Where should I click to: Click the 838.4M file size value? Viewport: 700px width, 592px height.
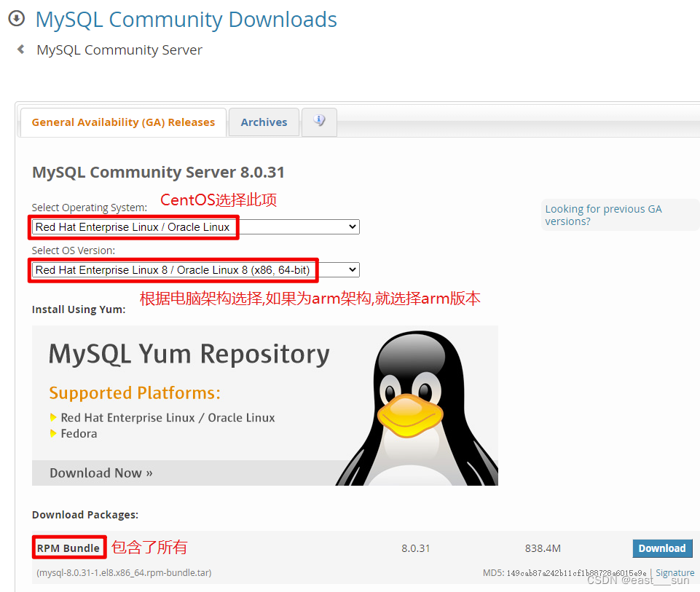543,548
